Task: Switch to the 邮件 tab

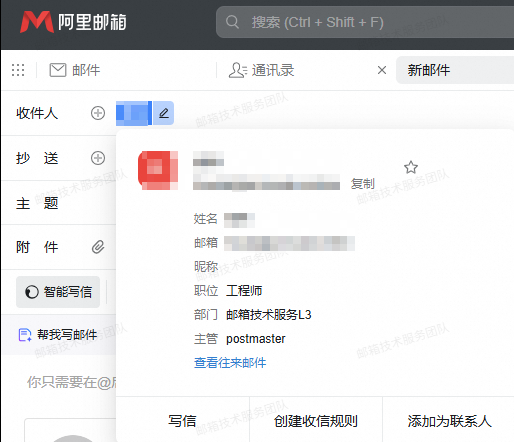Action: [x=75, y=70]
